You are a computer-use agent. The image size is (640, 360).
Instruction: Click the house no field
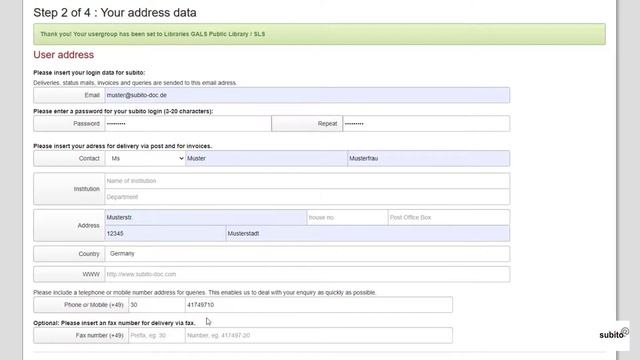(347, 218)
